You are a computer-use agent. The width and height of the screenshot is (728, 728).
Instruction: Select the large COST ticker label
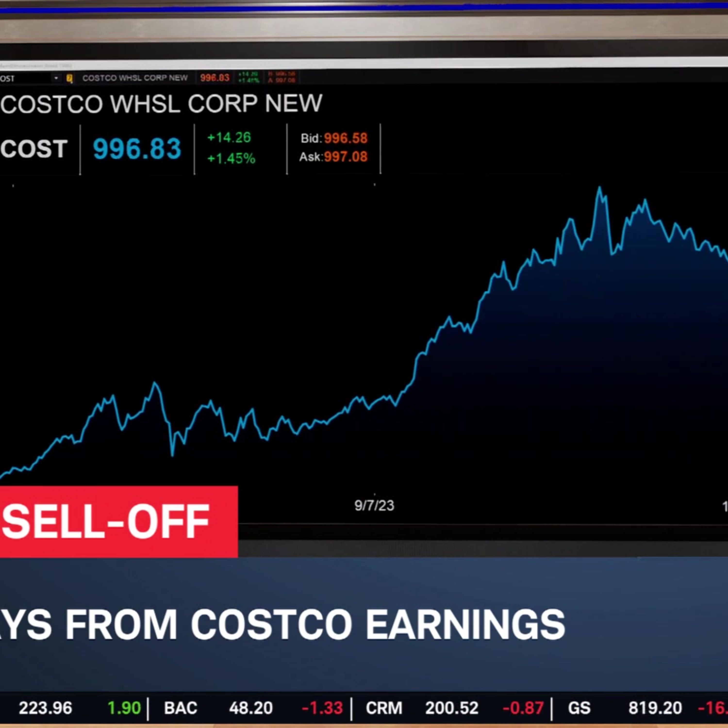tap(34, 149)
